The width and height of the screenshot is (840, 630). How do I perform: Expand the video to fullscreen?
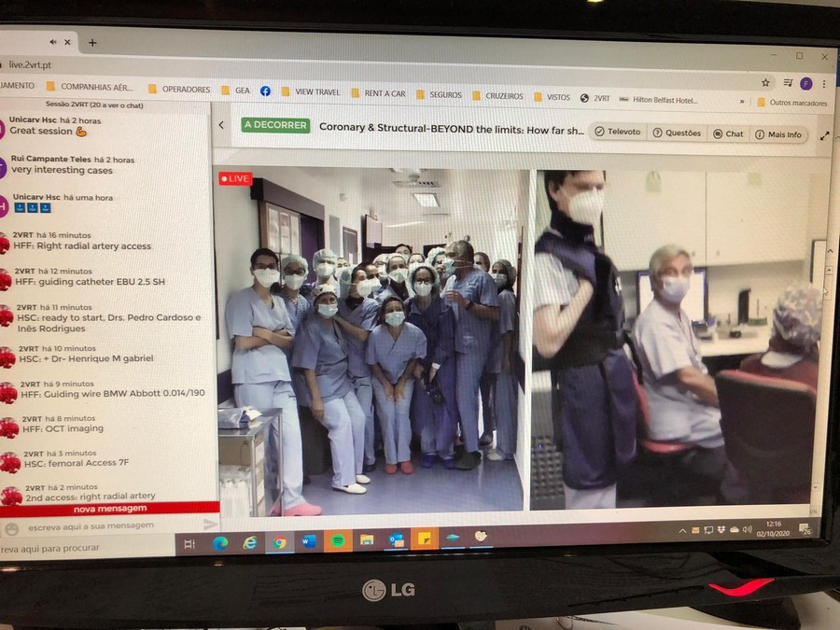pyautogui.click(x=824, y=136)
